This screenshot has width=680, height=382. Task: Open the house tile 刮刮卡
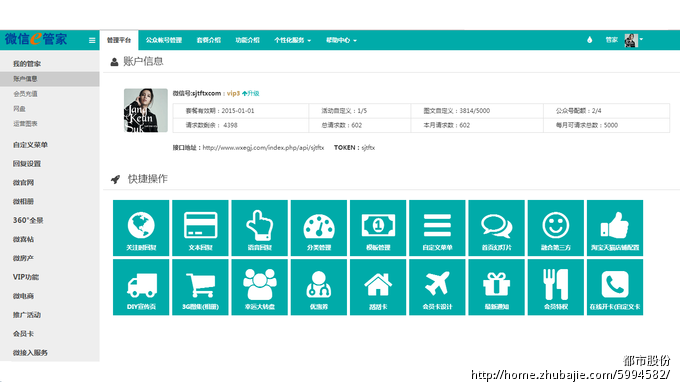coord(378,287)
